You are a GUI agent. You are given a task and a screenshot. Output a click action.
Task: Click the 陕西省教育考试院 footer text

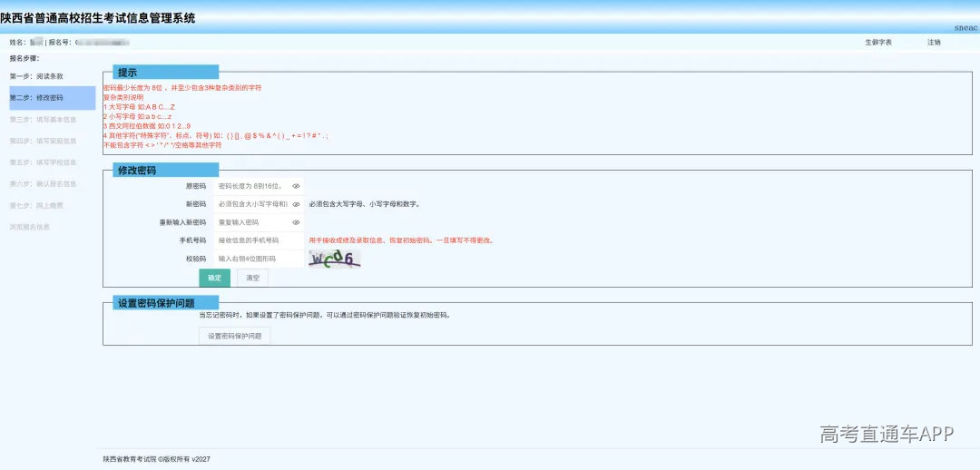[x=157, y=459]
